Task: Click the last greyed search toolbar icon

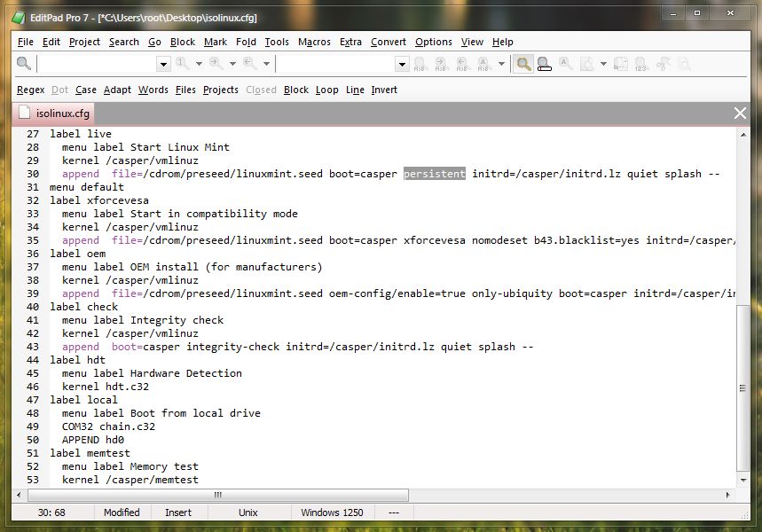Action: [684, 64]
